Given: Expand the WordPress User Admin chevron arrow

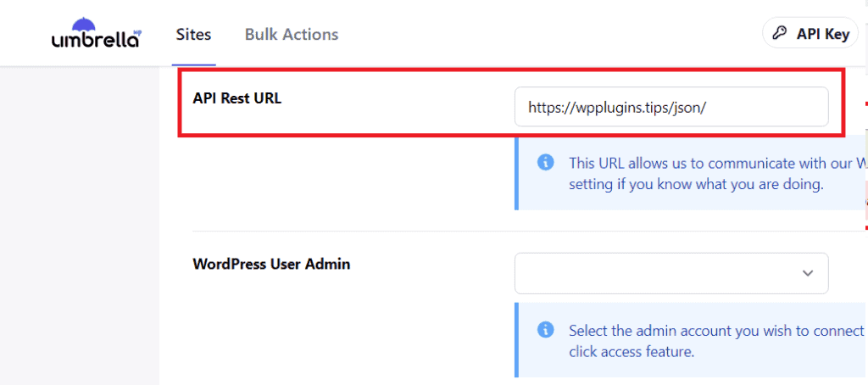Looking at the screenshot, I should pos(808,273).
